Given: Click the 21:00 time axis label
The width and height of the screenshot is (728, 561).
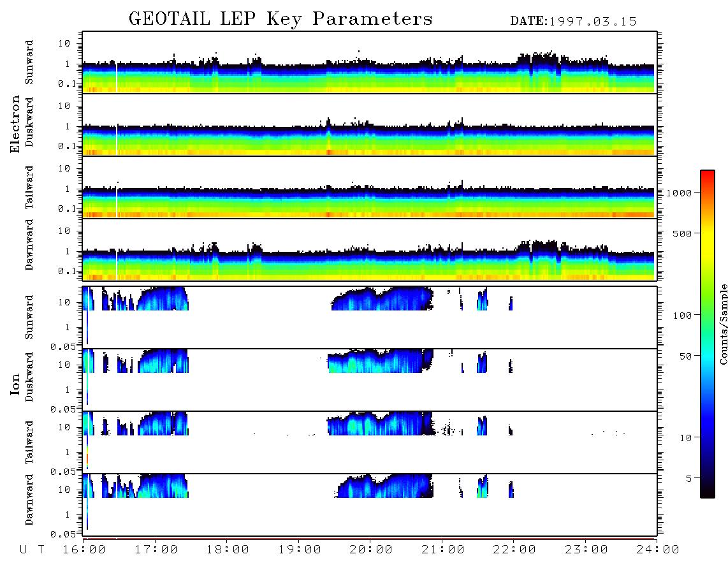Looking at the screenshot, I should pyautogui.click(x=443, y=550).
